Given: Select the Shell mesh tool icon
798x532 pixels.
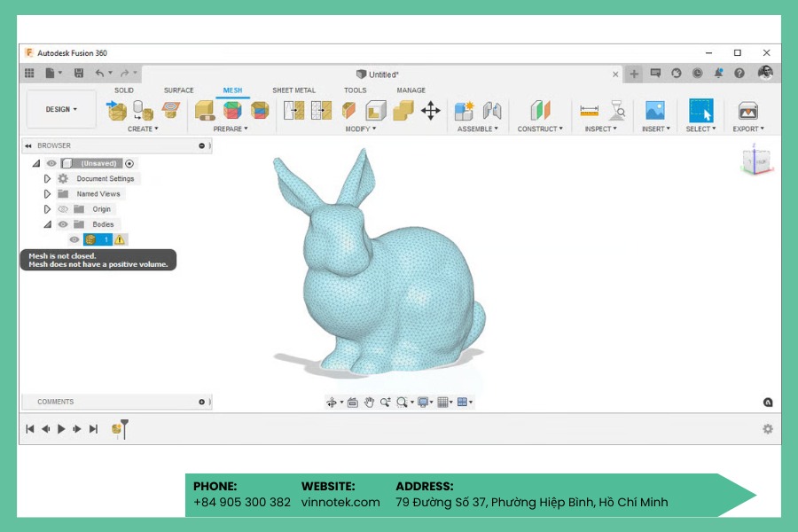Looking at the screenshot, I should pos(376,111).
